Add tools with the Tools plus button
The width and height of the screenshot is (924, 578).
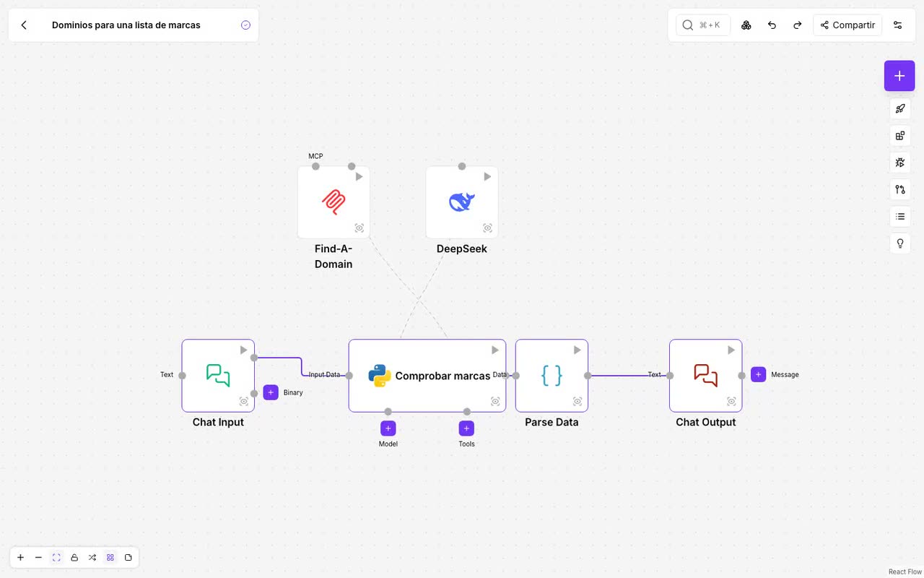click(466, 428)
